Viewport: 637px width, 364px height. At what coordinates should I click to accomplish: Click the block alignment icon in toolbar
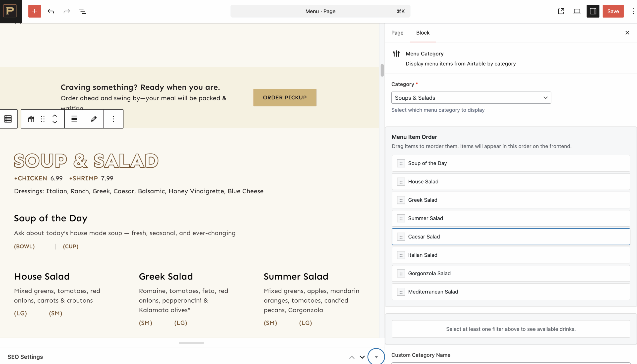coord(74,119)
